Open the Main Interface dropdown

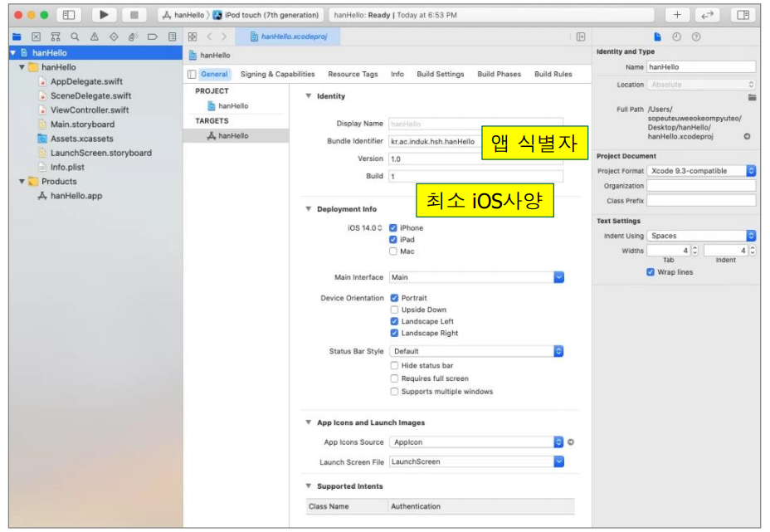point(559,277)
